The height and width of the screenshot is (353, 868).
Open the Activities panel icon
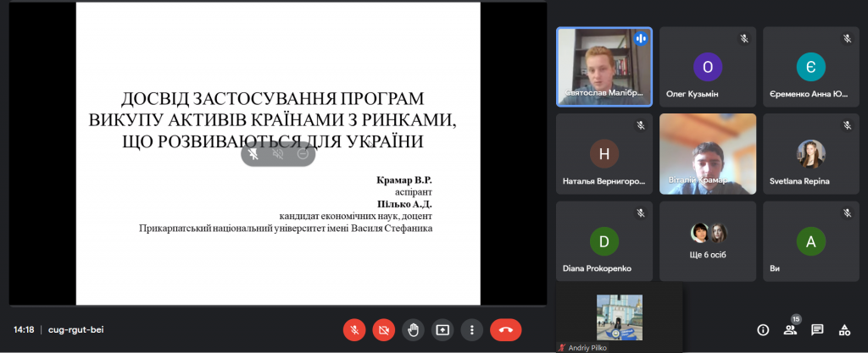[x=844, y=329]
